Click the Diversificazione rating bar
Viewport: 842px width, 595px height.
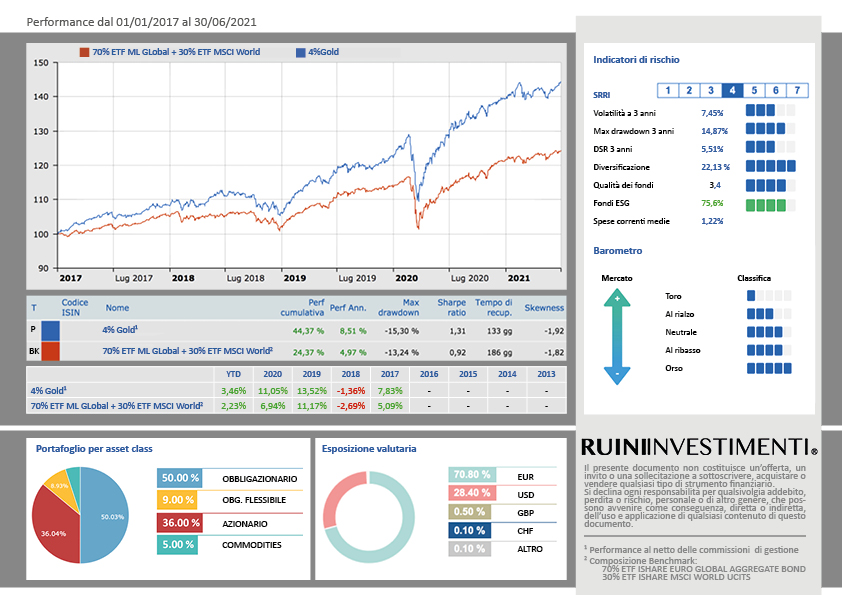click(771, 166)
